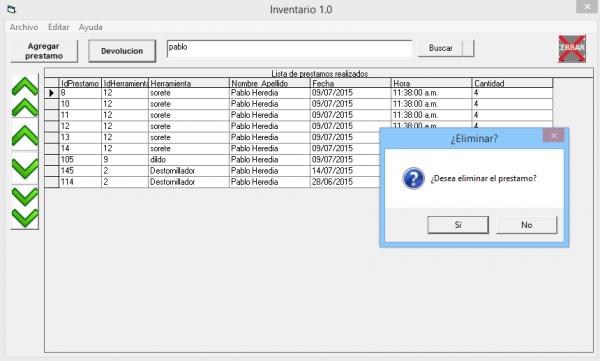Viewport: 600px width, 361px height.
Task: Click the IdPrestamo column header
Action: click(x=80, y=83)
